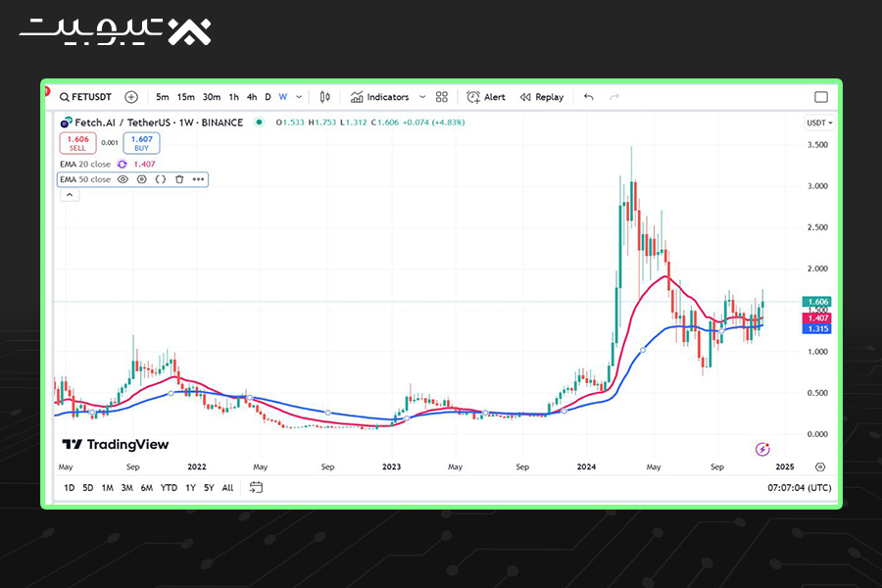Screen dimensions: 882x588
Task: Select the 30m timeframe
Action: pyautogui.click(x=212, y=97)
